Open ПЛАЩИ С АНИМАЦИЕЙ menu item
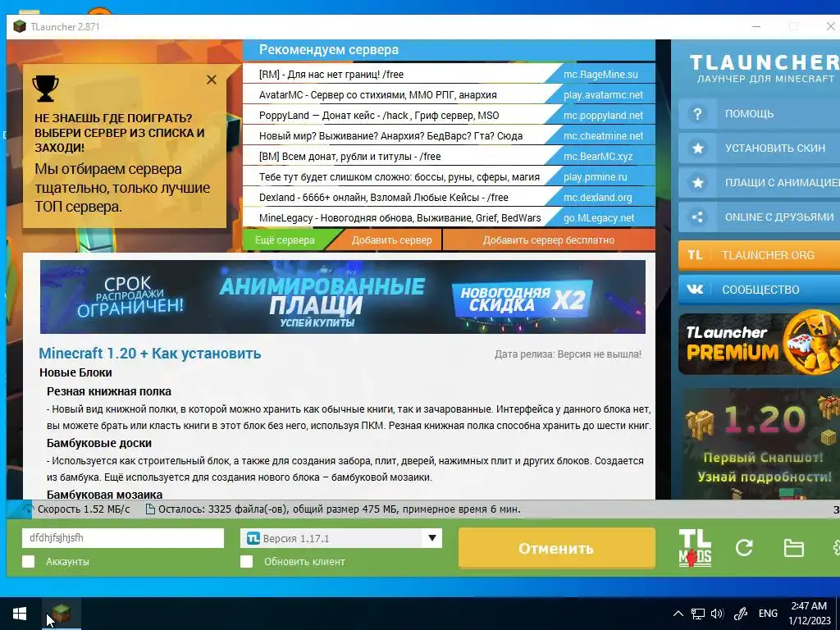 click(x=759, y=183)
